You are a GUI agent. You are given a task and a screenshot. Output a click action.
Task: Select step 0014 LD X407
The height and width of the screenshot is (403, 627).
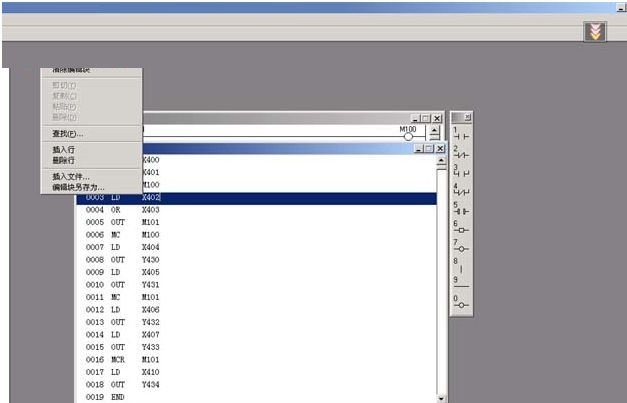[x=256, y=335]
